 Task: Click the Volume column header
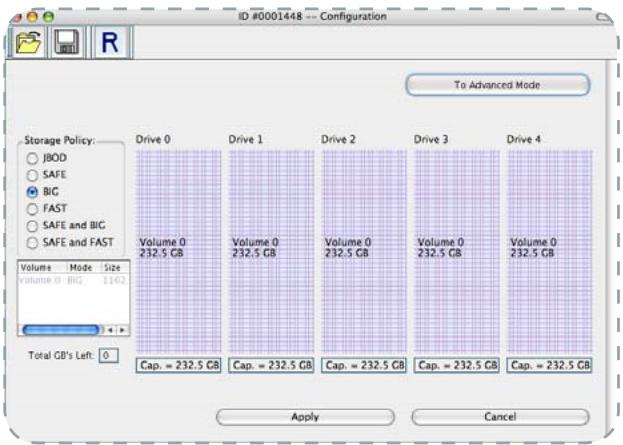(43, 268)
